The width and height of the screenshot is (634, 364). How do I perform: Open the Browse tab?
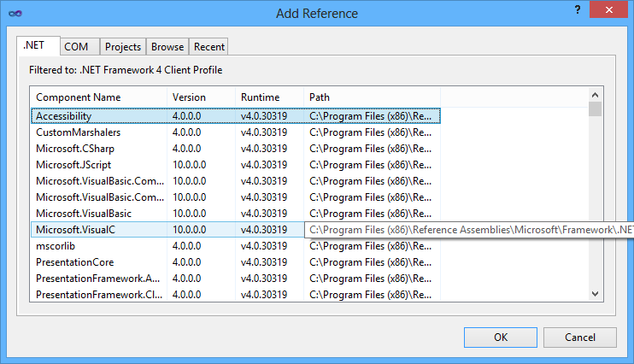pyautogui.click(x=167, y=47)
